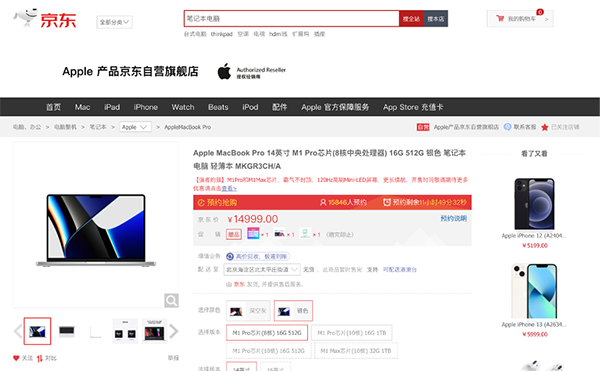Choose M1 Pro芯片(10核) 16G 1TB version
Screen dimensions: 600x371
[x=352, y=333]
